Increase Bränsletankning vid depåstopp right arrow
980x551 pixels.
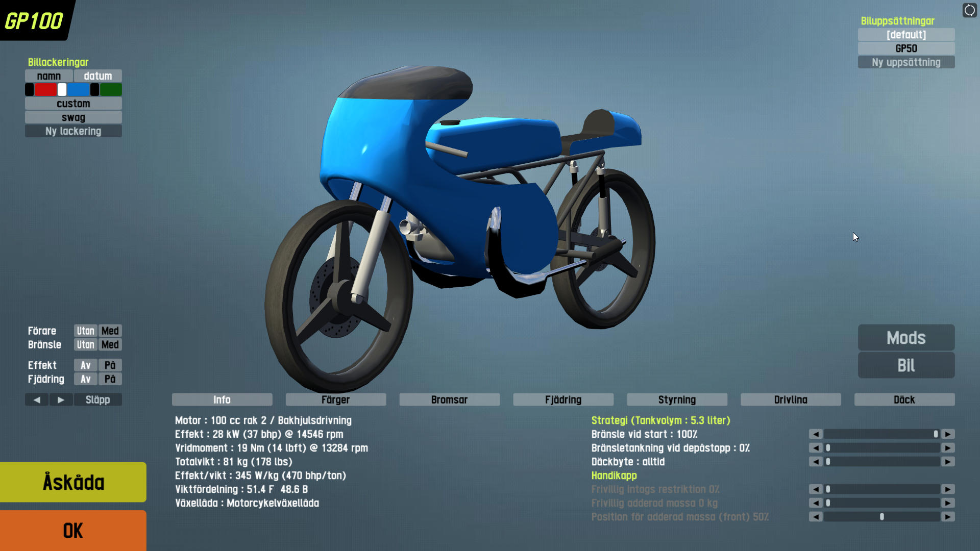pyautogui.click(x=948, y=448)
